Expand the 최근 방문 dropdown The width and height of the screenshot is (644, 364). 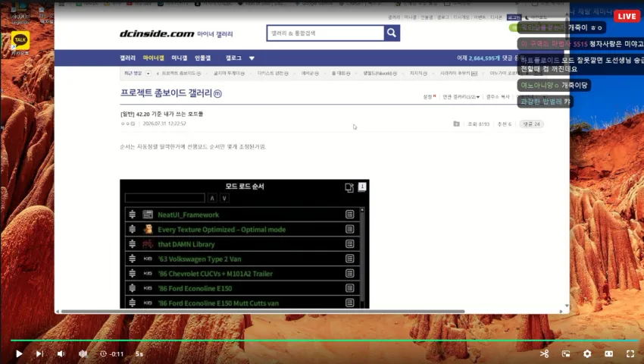(148, 74)
